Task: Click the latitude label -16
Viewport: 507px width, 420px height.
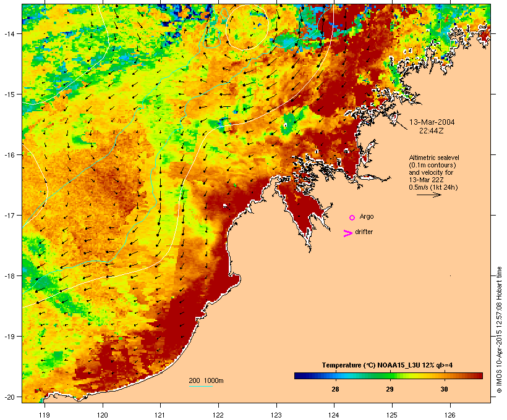Action: pos(9,155)
